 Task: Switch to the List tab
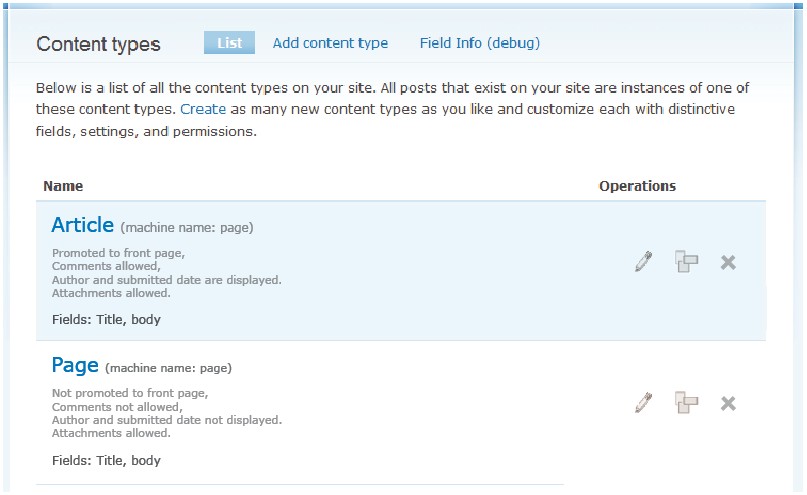point(229,43)
